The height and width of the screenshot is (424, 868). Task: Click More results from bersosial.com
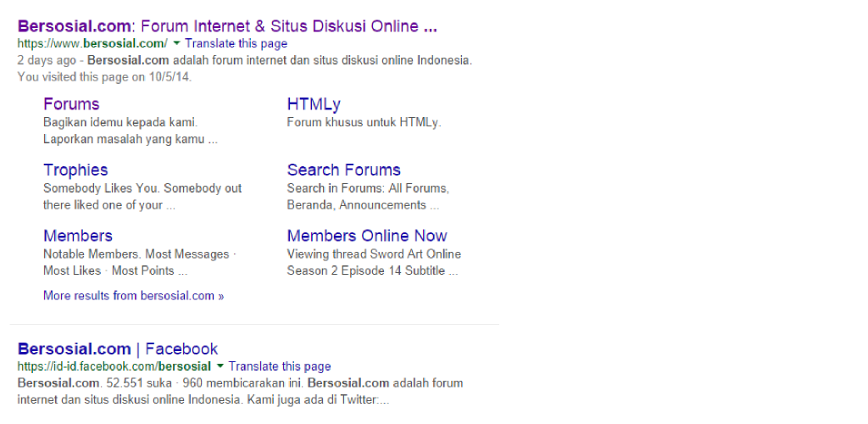[133, 296]
